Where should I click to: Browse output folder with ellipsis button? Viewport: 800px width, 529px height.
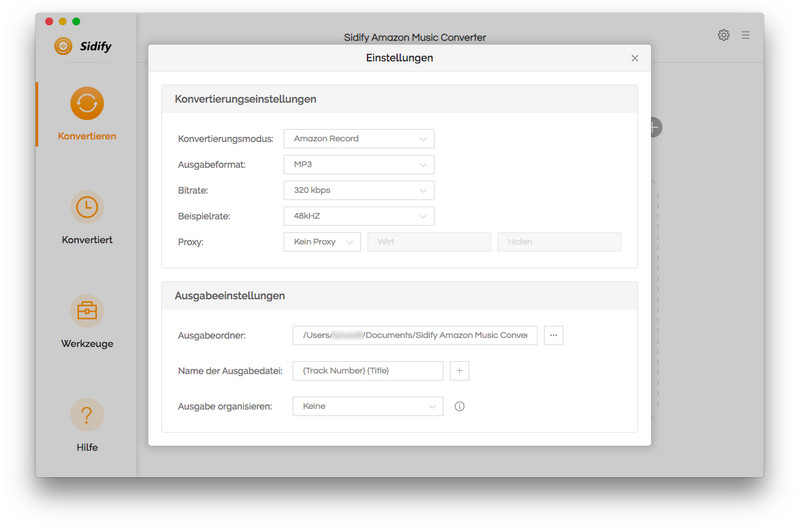(554, 335)
